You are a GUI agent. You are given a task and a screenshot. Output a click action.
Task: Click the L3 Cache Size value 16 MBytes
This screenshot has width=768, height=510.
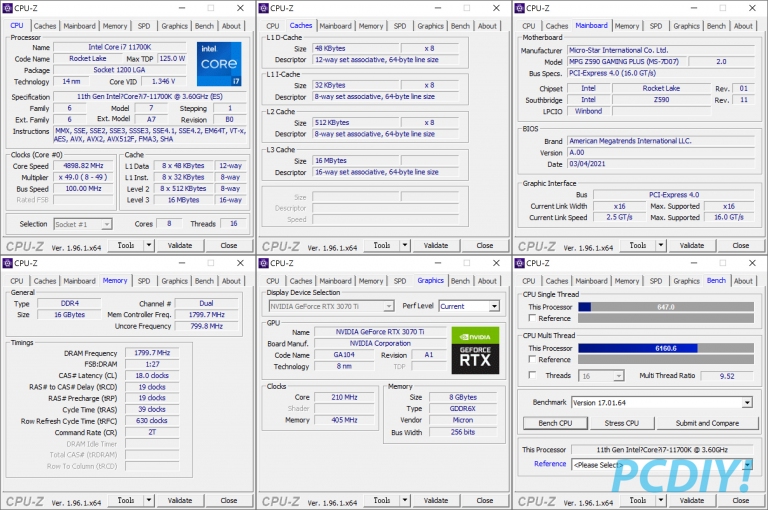[356, 161]
